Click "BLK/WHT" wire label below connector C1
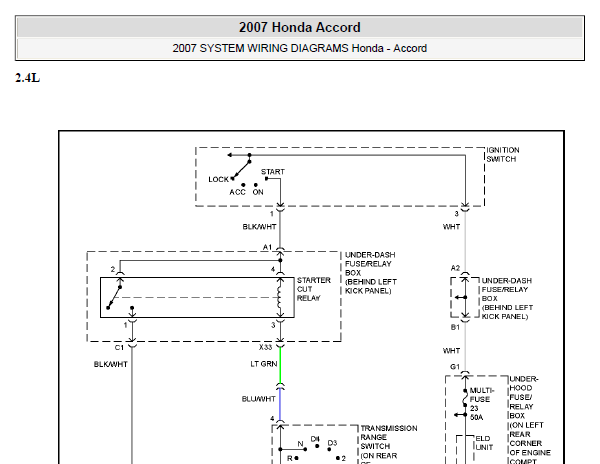The width and height of the screenshot is (600, 464). point(111,365)
